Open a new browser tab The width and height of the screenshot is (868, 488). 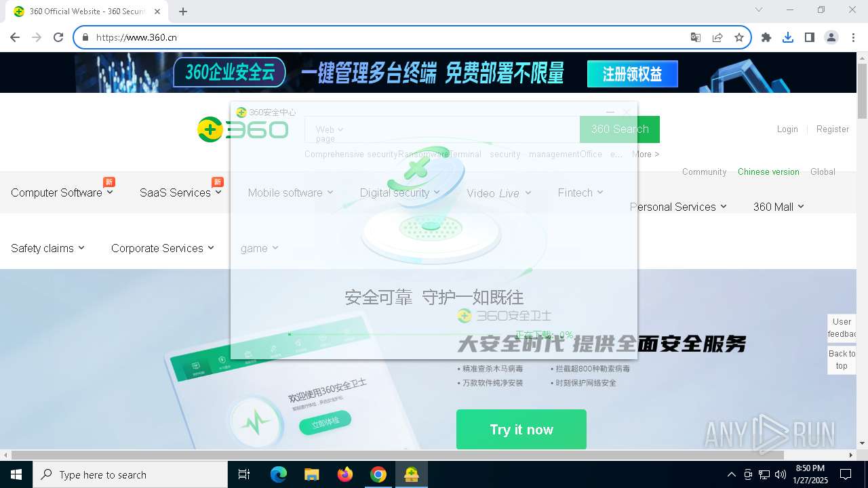[x=183, y=11]
